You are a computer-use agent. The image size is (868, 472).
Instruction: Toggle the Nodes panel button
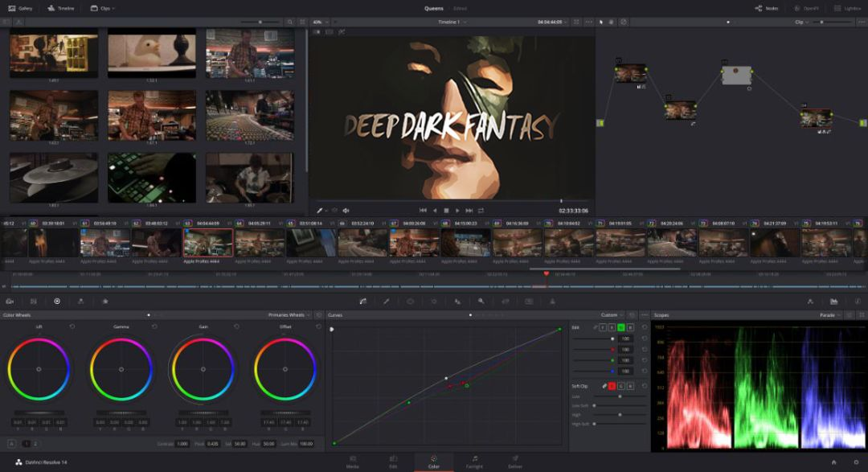pos(767,8)
